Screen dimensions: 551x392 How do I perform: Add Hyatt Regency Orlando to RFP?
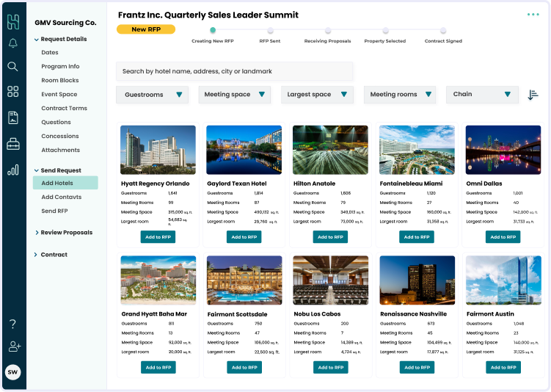pos(158,237)
